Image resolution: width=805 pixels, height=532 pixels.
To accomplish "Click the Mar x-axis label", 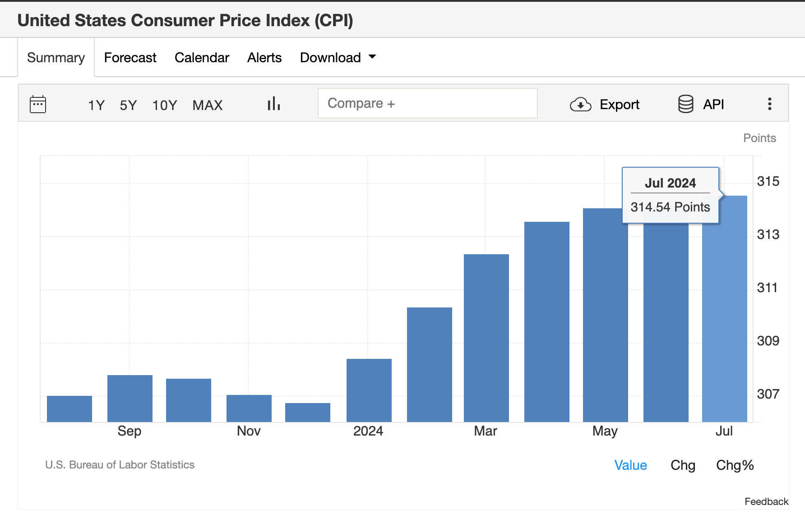I will point(485,431).
